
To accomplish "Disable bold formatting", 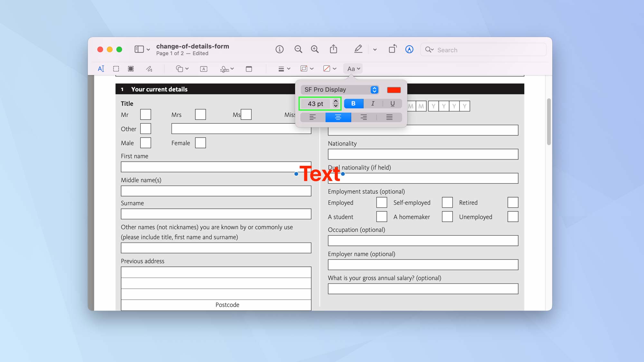I will tap(354, 103).
